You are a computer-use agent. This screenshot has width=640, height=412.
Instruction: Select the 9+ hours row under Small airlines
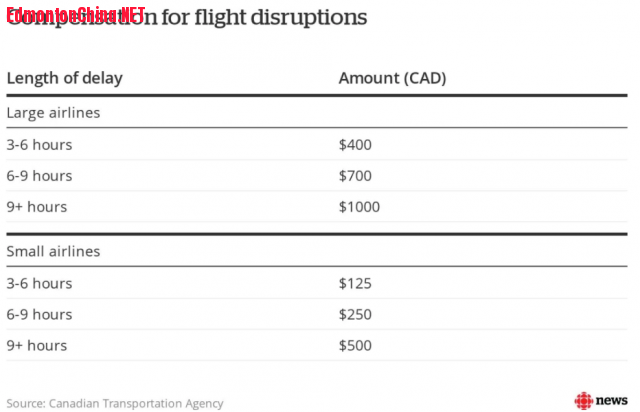point(317,345)
